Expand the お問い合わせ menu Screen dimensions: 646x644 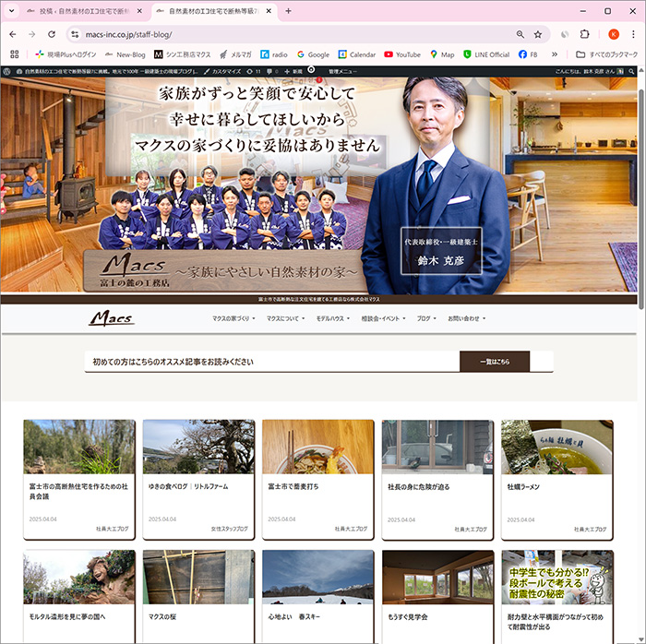pyautogui.click(x=467, y=318)
